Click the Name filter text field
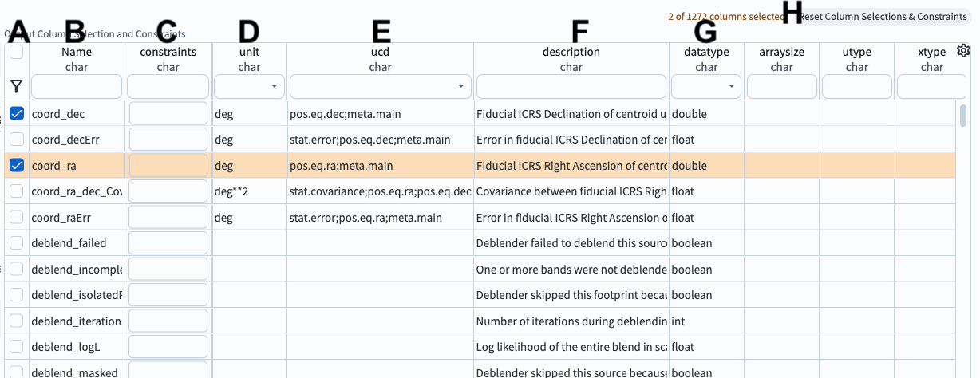The image size is (980, 378). pos(77,86)
